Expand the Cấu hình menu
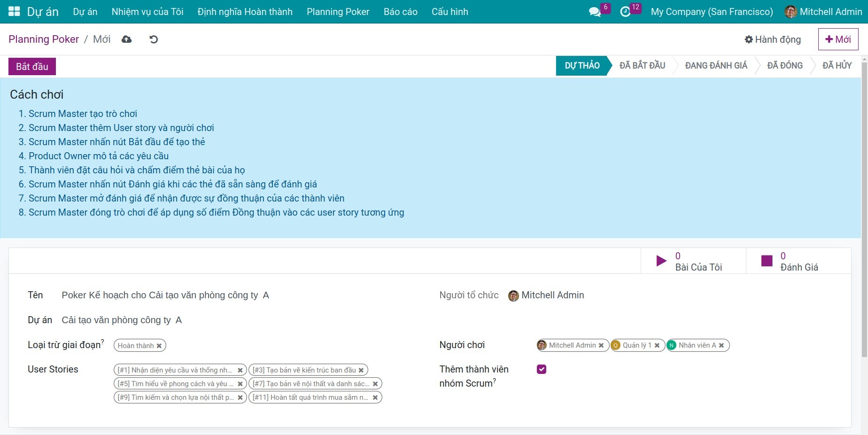This screenshot has width=868, height=435. pyautogui.click(x=449, y=12)
